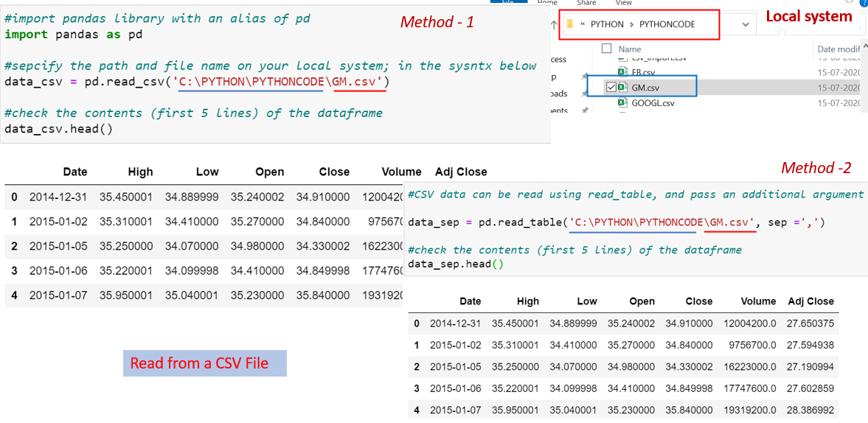The image size is (868, 423).
Task: Open the View ribbon tab
Action: click(x=623, y=3)
